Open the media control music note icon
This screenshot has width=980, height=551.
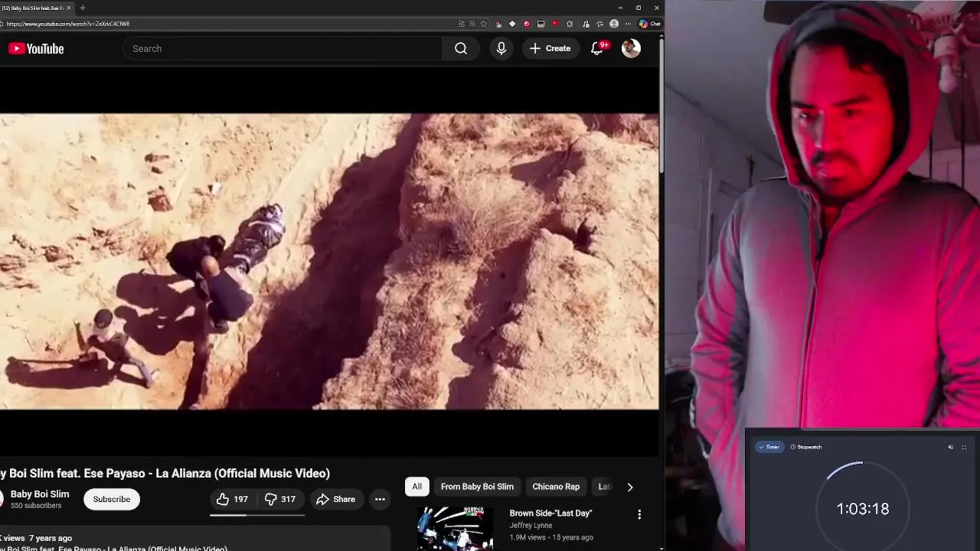[x=586, y=24]
